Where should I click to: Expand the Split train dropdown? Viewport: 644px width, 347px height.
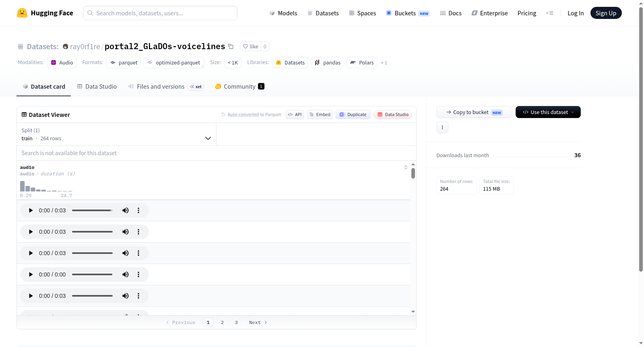[117, 134]
